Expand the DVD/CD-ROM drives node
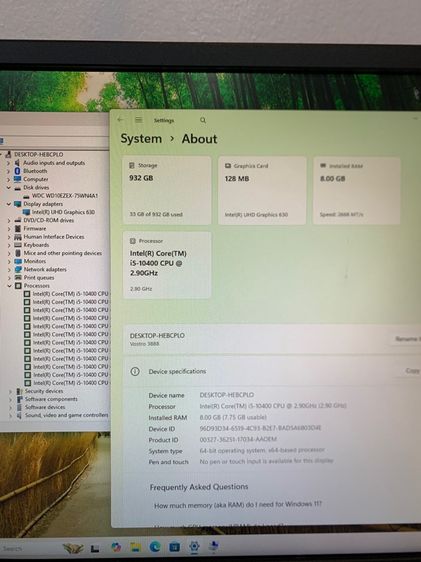 (x=9, y=220)
